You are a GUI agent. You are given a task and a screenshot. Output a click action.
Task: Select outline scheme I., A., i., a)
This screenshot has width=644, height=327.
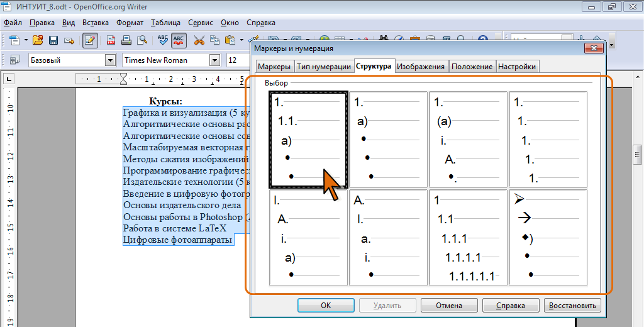308,238
